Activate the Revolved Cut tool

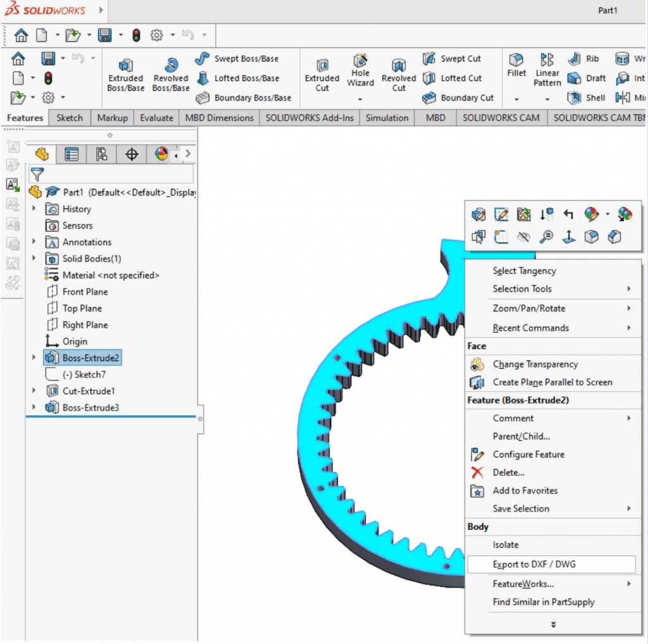[399, 72]
